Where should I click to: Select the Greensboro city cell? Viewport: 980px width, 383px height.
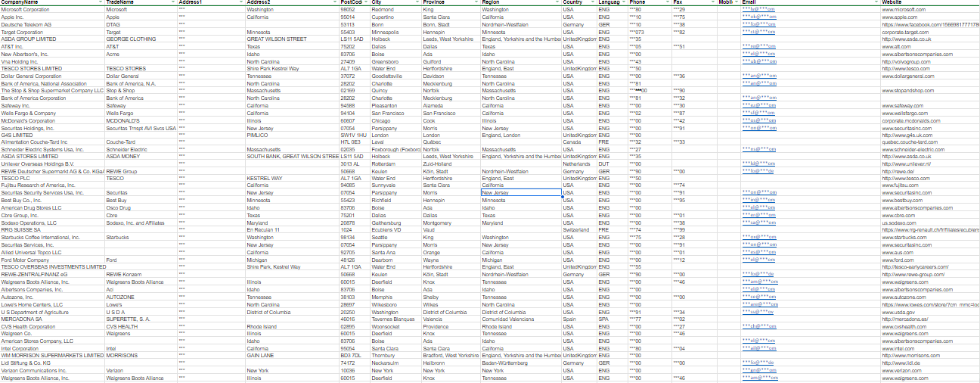(396, 62)
